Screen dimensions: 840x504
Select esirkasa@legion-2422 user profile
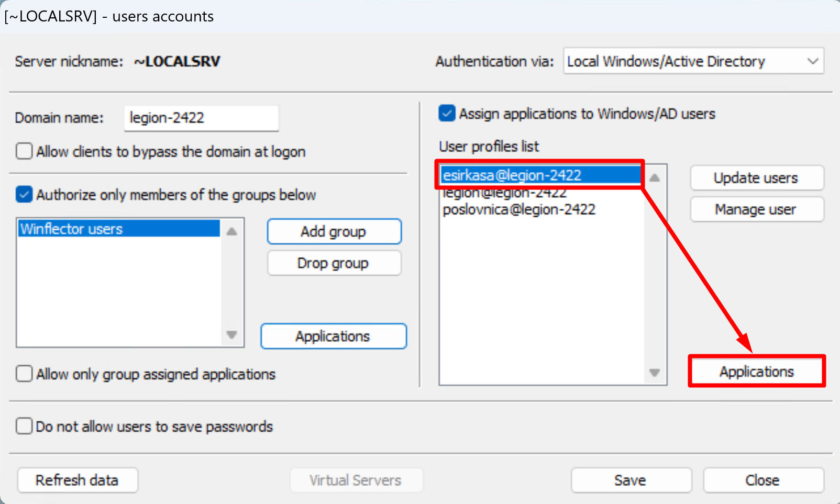[x=539, y=175]
